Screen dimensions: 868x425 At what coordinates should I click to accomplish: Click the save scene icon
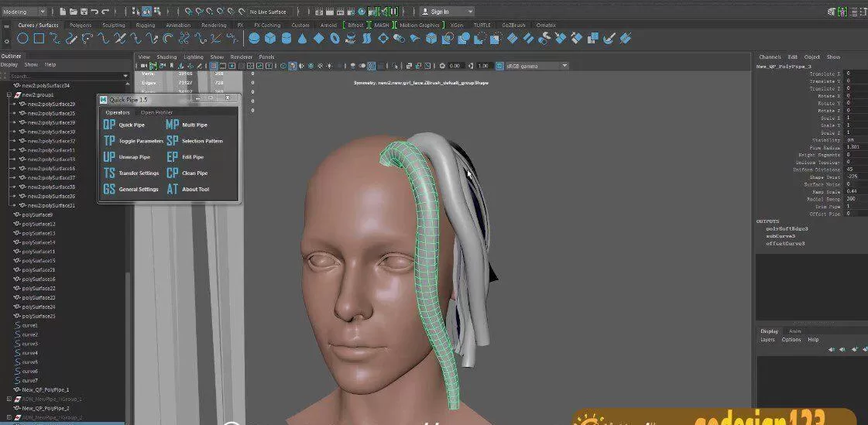(x=83, y=12)
